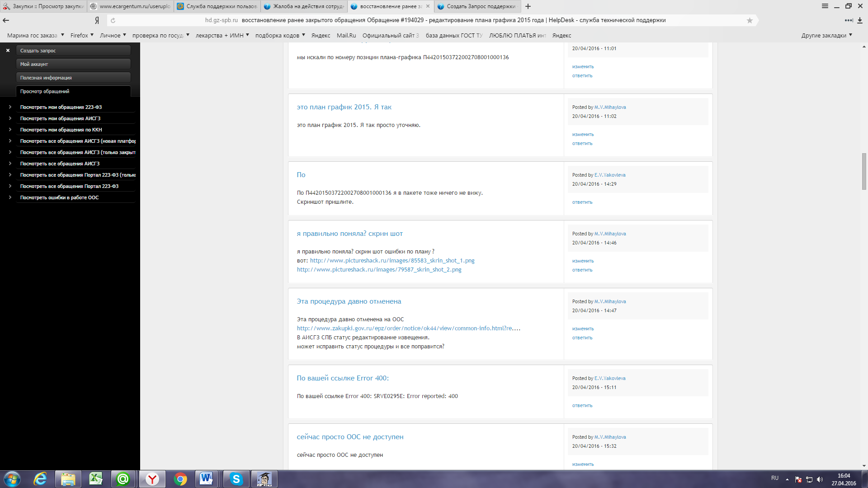Open skrin_shot_1.png pictureshack link
868x488 pixels.
tap(392, 261)
